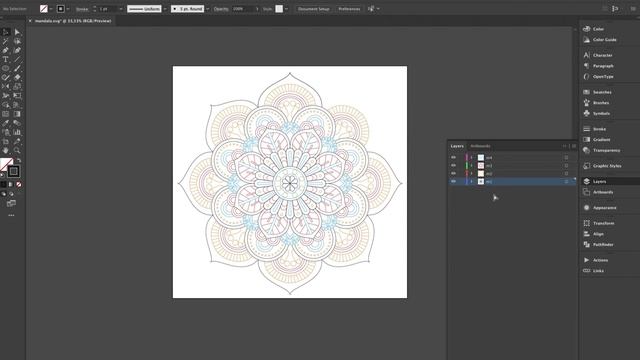This screenshot has width=640, height=360.
Task: Select the Lasso tool
Action: [x=17, y=41]
